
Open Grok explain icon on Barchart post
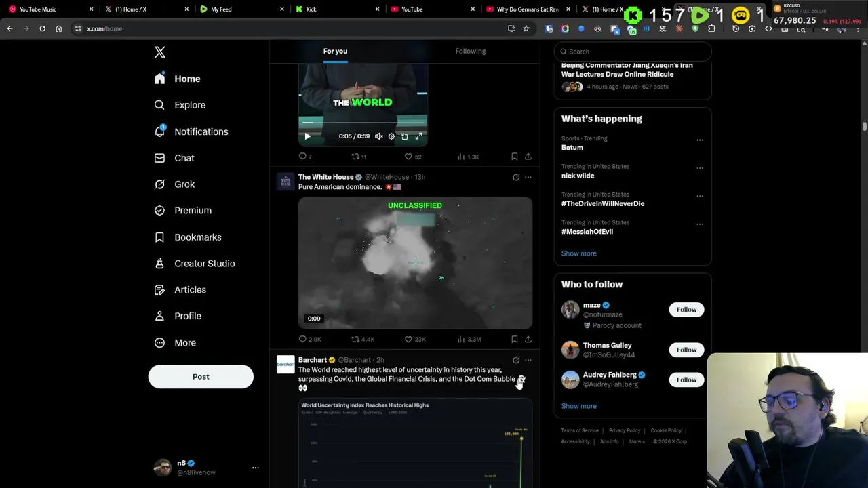coord(516,361)
